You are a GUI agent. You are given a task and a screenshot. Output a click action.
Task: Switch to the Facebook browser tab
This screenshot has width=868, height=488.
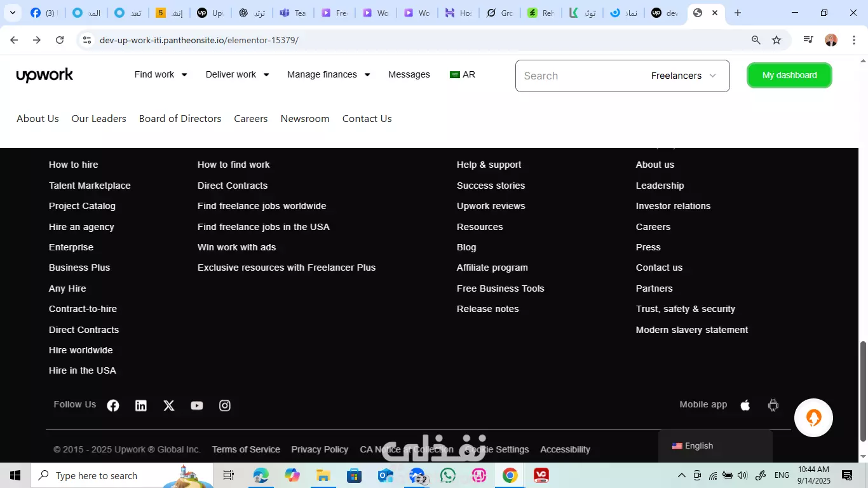pyautogui.click(x=43, y=13)
